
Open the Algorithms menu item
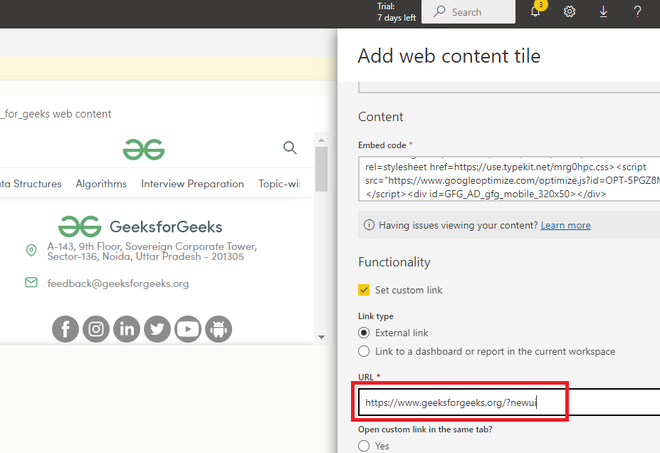pyautogui.click(x=101, y=184)
